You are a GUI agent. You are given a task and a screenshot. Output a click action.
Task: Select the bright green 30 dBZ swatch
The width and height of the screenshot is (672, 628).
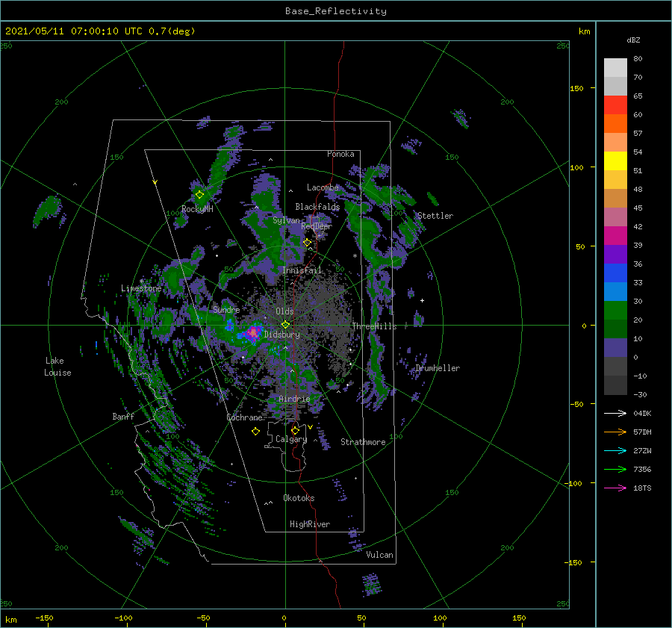615,311
